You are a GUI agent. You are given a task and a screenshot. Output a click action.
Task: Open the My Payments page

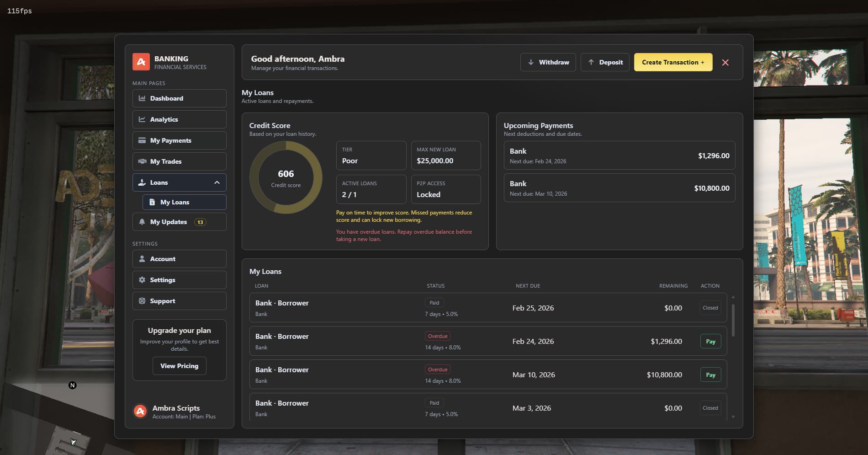pyautogui.click(x=180, y=140)
